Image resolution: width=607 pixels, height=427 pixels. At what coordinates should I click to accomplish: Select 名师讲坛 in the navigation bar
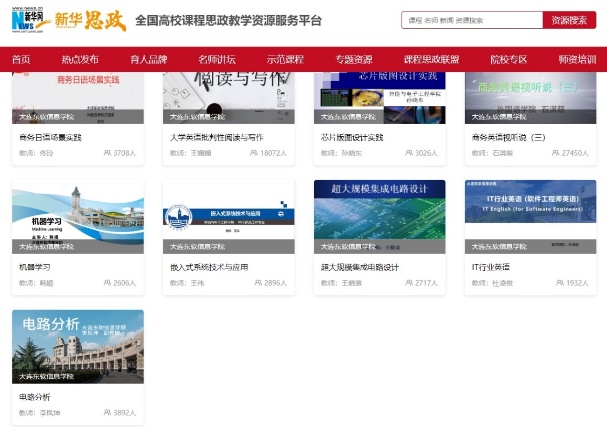[x=217, y=60]
